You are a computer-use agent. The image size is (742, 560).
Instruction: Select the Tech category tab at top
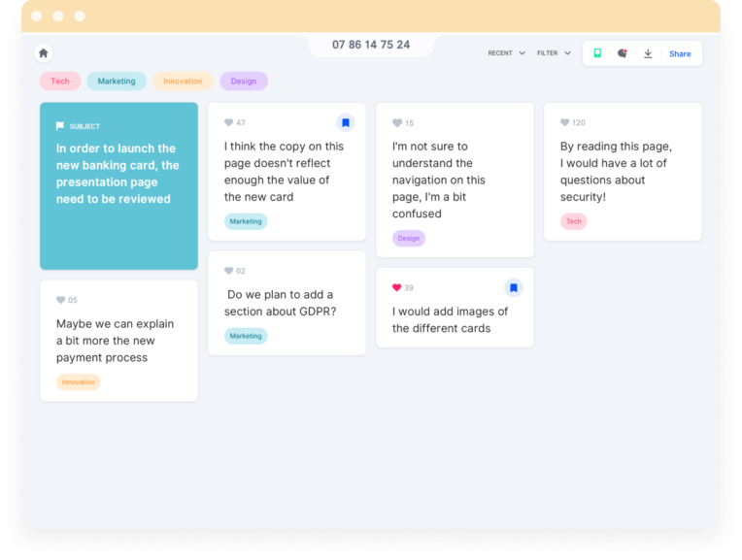point(60,82)
